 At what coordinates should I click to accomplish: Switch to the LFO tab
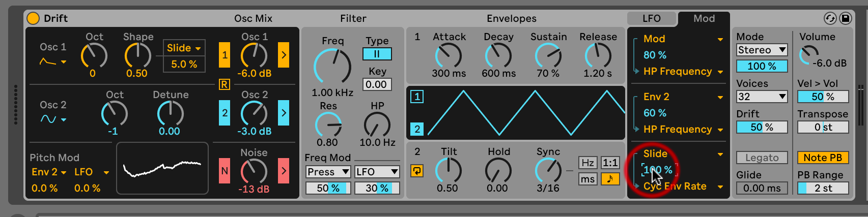[652, 18]
